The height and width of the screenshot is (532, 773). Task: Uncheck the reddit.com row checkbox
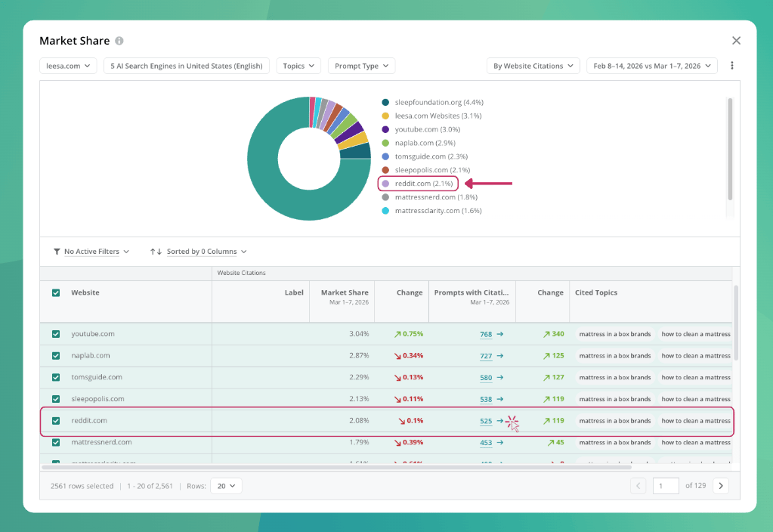tap(56, 421)
